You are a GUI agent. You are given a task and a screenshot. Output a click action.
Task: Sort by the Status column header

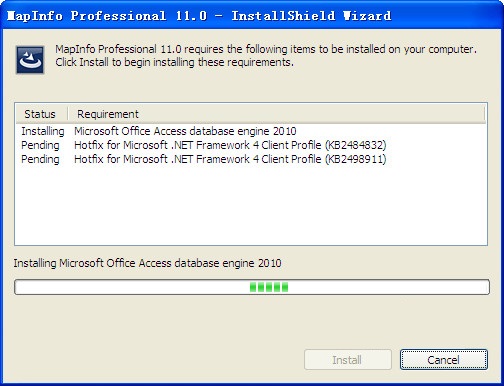tap(42, 114)
